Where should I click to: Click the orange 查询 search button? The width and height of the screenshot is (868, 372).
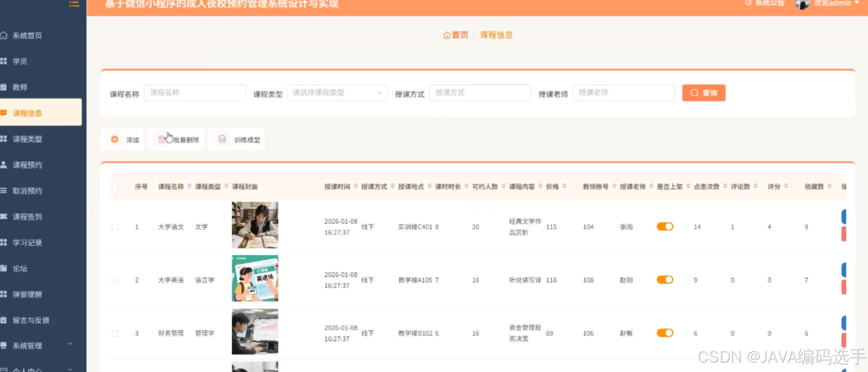click(704, 93)
